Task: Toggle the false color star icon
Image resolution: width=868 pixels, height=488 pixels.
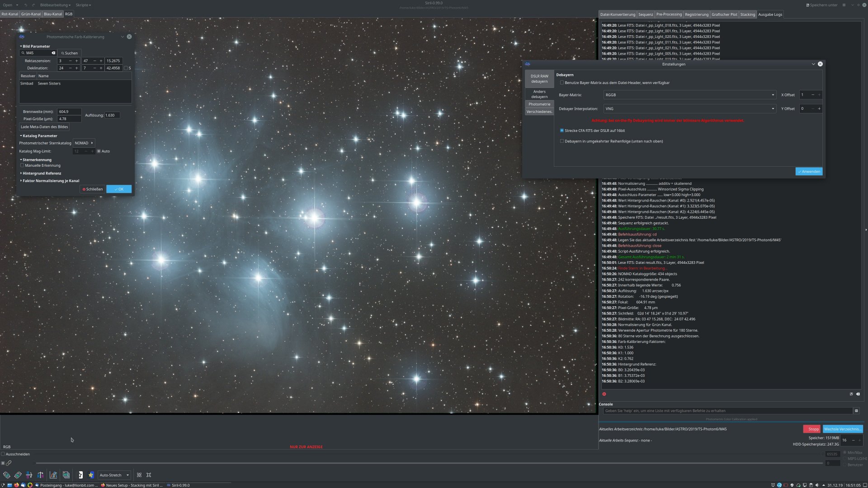Action: pyautogui.click(x=91, y=475)
